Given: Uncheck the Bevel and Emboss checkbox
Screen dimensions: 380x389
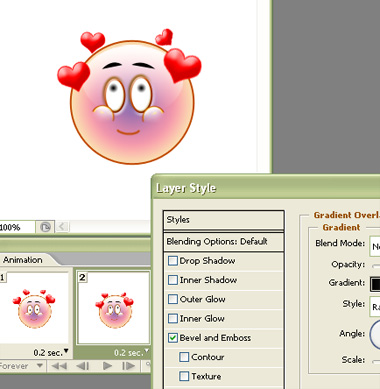Looking at the screenshot, I should (x=173, y=338).
